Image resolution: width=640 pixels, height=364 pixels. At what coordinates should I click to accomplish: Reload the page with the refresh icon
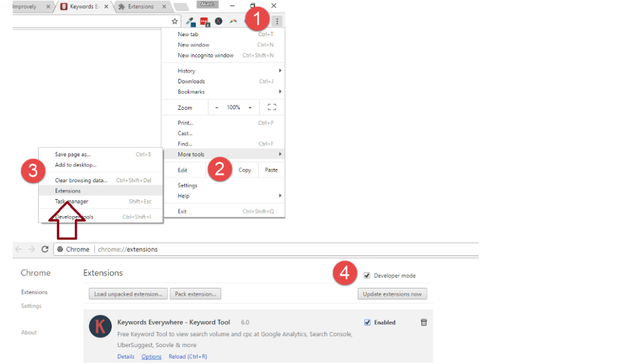pos(45,249)
